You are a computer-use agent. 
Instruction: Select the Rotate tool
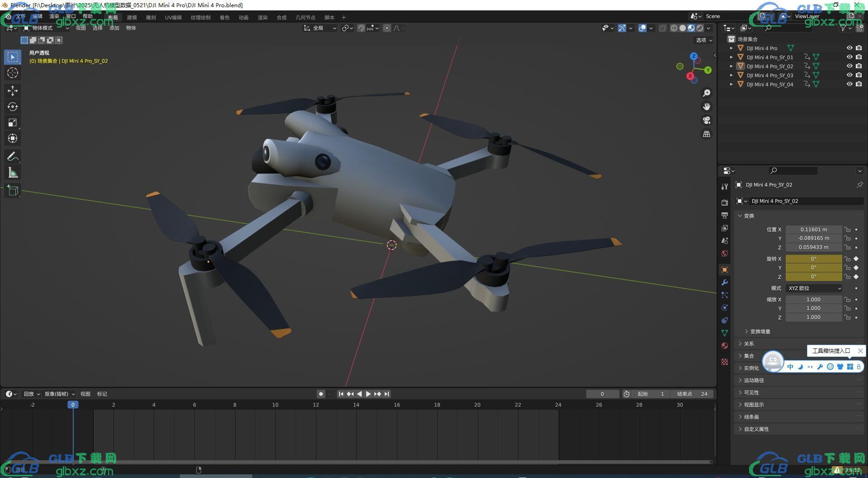pos(13,107)
